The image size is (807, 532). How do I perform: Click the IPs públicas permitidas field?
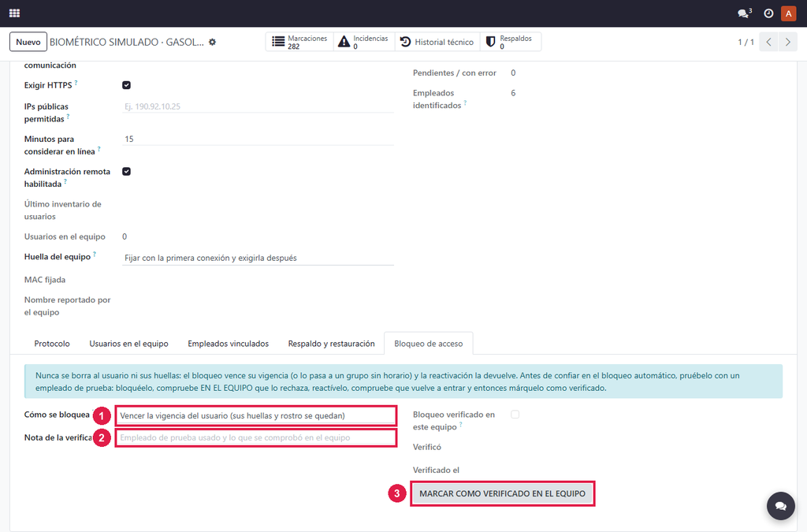click(258, 106)
